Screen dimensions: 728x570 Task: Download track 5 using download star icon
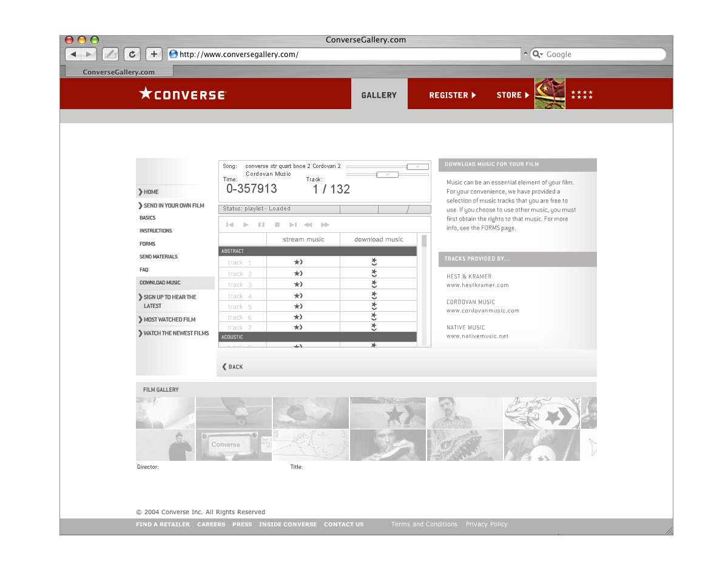(374, 306)
